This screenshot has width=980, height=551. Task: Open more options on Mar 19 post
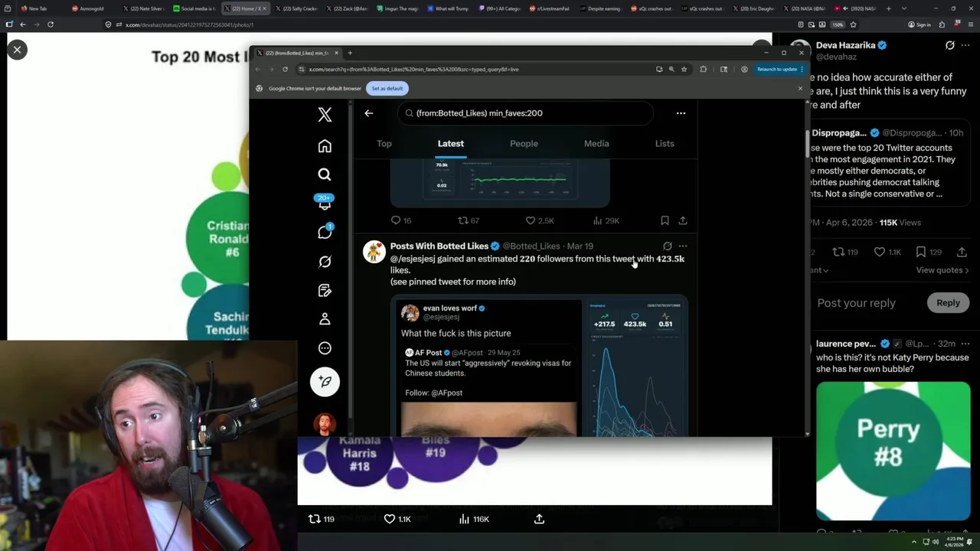tap(683, 246)
